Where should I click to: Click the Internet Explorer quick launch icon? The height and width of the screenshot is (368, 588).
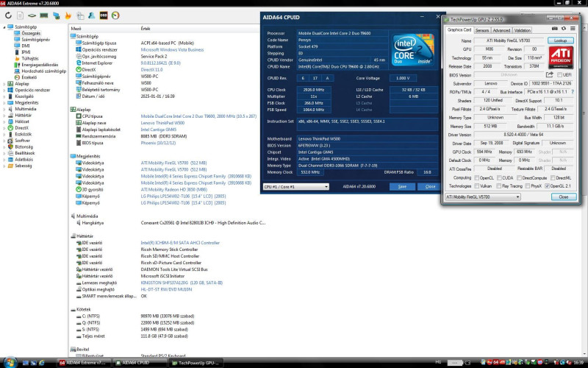[42, 363]
